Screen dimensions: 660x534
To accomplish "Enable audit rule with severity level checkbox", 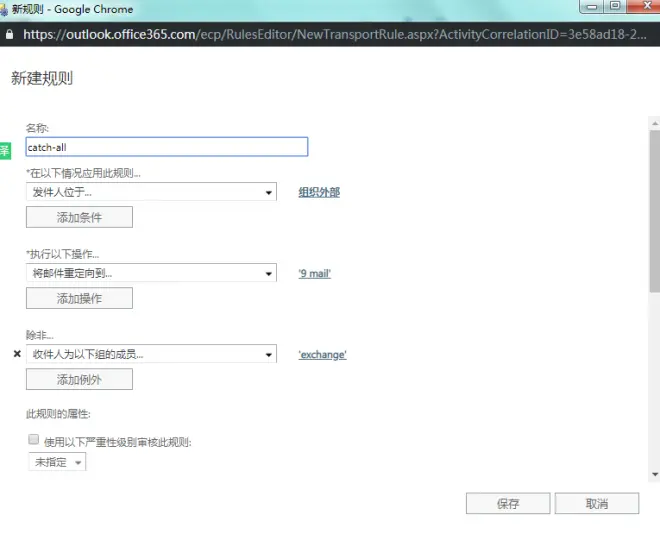I will point(33,440).
